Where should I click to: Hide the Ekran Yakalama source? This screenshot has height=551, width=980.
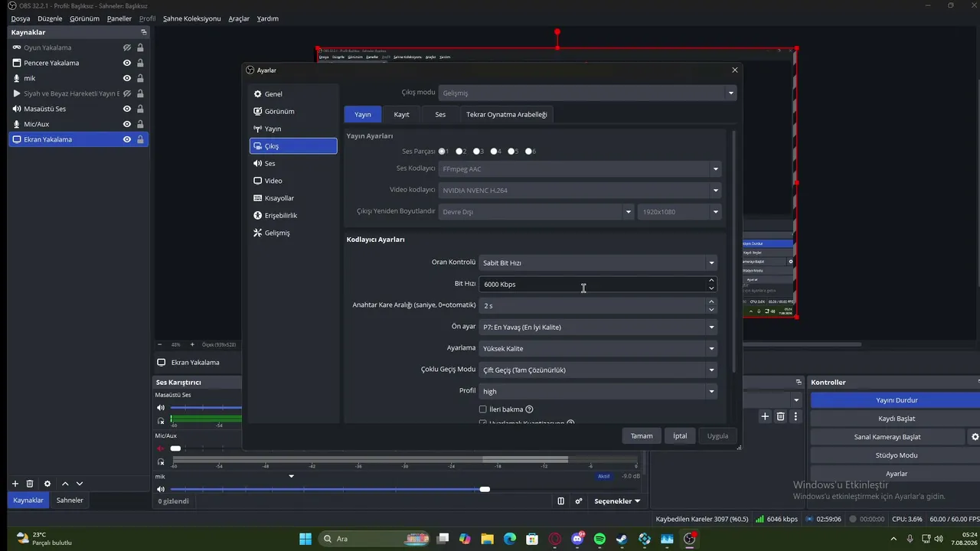[x=127, y=139]
